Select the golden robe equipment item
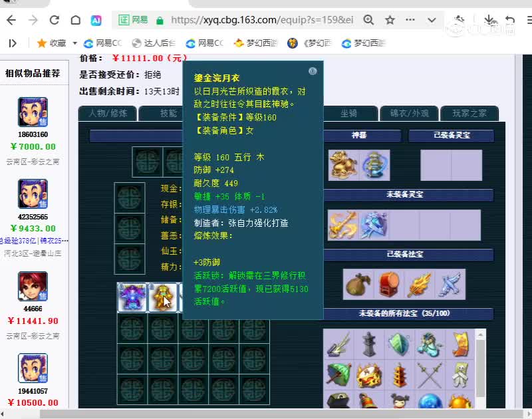Image resolution: width=532 pixels, height=419 pixels. (x=163, y=297)
